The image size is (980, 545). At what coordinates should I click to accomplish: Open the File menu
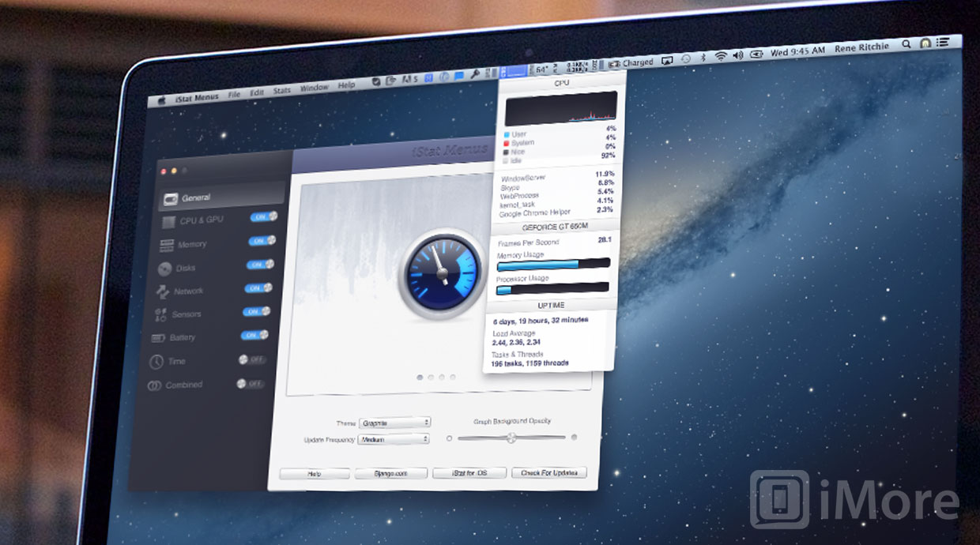[234, 94]
